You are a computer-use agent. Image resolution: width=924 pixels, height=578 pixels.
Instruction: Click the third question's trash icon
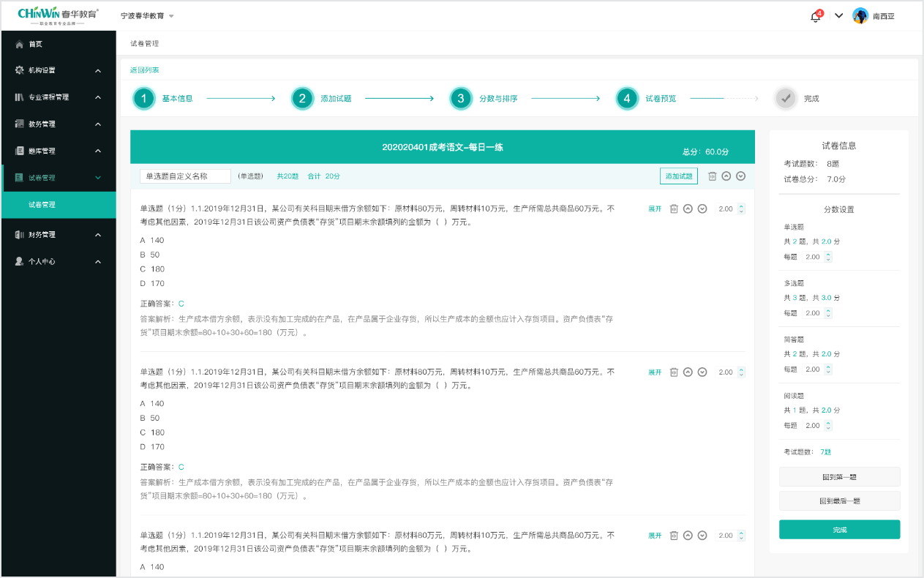(674, 536)
